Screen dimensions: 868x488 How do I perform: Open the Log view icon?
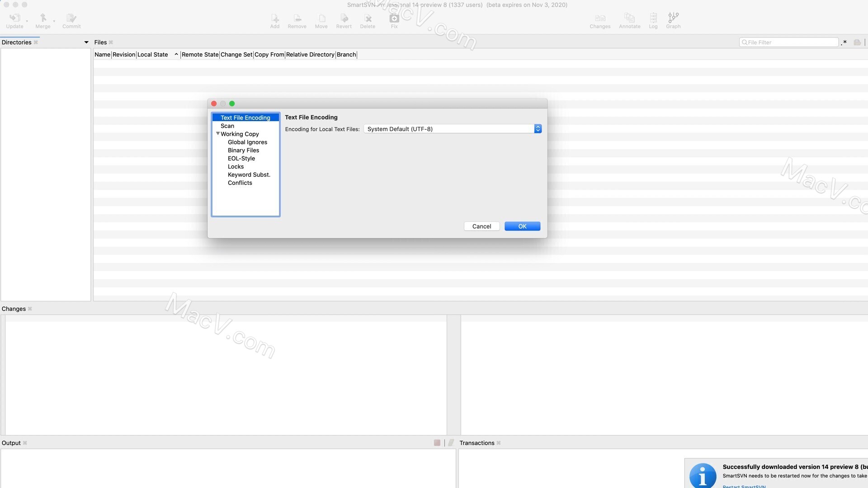click(x=653, y=20)
